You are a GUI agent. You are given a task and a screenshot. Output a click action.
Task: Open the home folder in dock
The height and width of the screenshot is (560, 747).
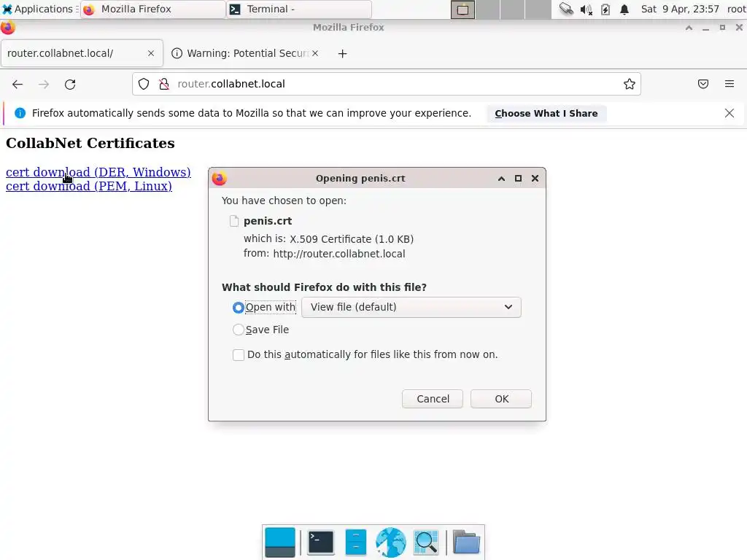pos(466,542)
